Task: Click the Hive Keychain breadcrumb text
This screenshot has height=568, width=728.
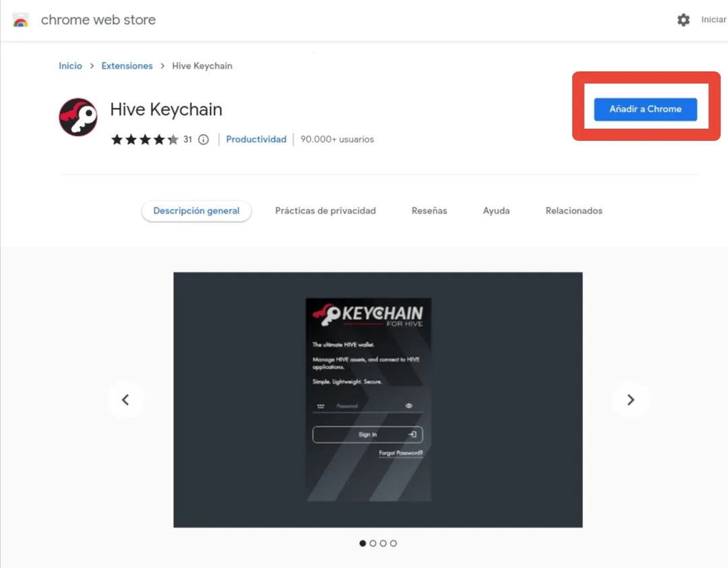Action: (x=202, y=66)
